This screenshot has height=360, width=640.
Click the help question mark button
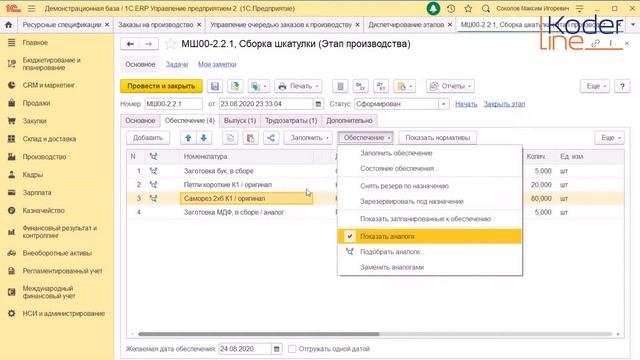tap(622, 86)
